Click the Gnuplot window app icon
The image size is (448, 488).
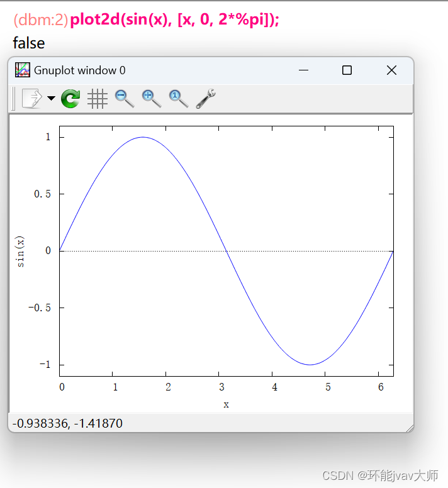(x=23, y=70)
